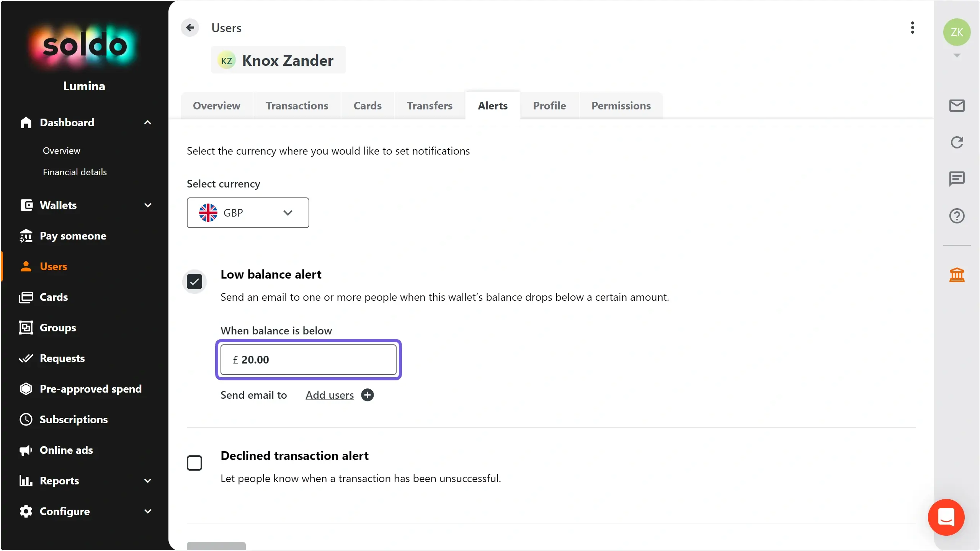The image size is (980, 551).
Task: Open the GBP currency dropdown
Action: tap(248, 213)
